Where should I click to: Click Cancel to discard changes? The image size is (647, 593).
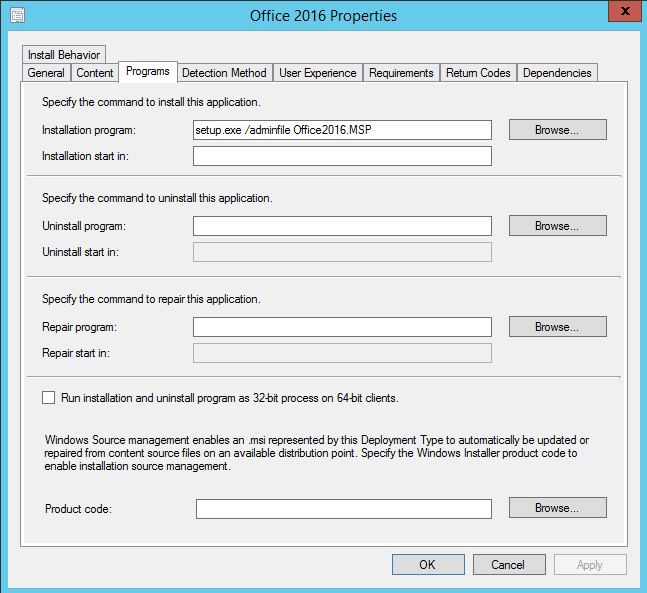tap(509, 565)
